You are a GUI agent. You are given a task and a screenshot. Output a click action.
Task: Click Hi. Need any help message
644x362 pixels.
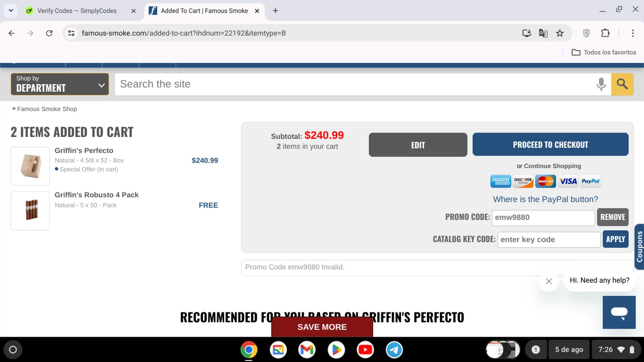coord(599,280)
